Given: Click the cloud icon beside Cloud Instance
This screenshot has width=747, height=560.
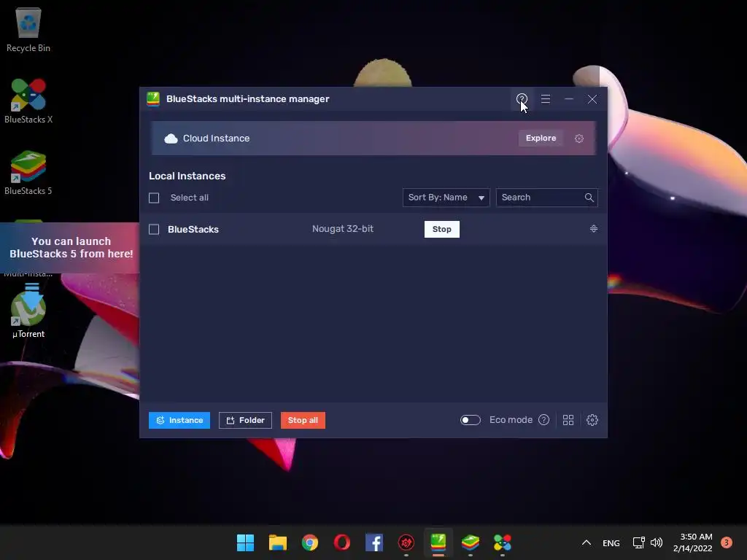Looking at the screenshot, I should (x=171, y=139).
